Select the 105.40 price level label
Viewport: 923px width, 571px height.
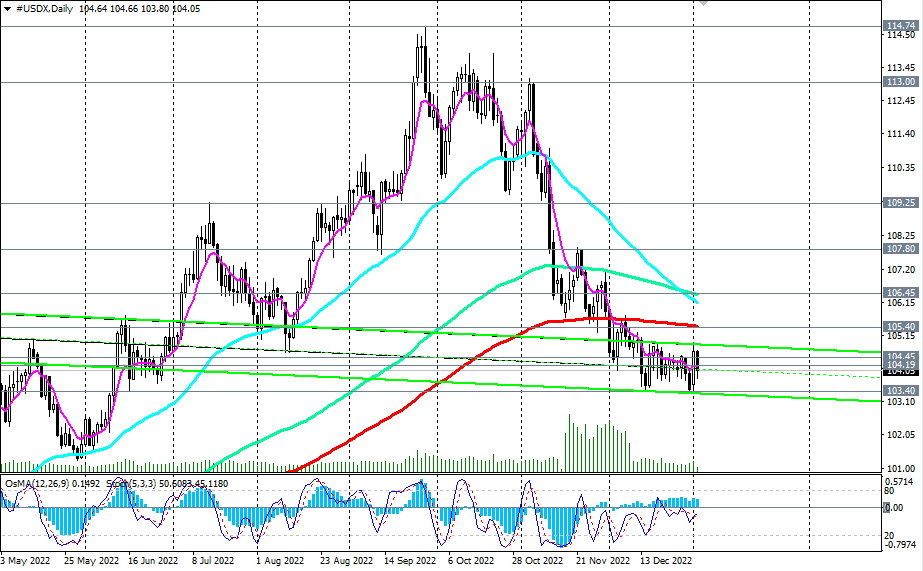(x=898, y=327)
